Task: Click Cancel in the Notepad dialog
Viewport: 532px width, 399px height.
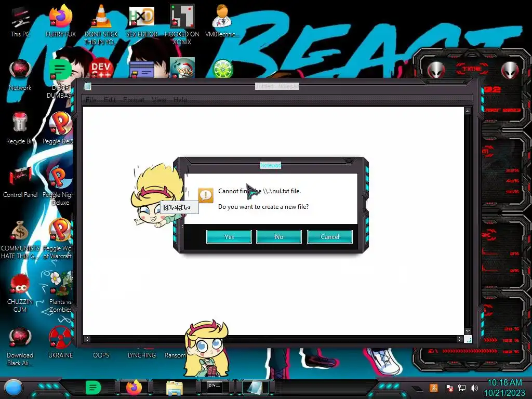Action: [330, 237]
